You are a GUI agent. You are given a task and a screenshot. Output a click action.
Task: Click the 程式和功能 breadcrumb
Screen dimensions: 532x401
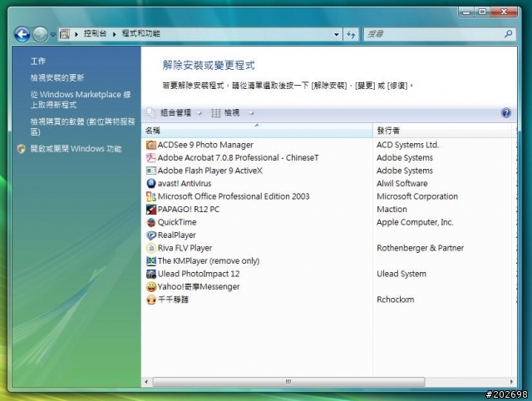pos(140,33)
